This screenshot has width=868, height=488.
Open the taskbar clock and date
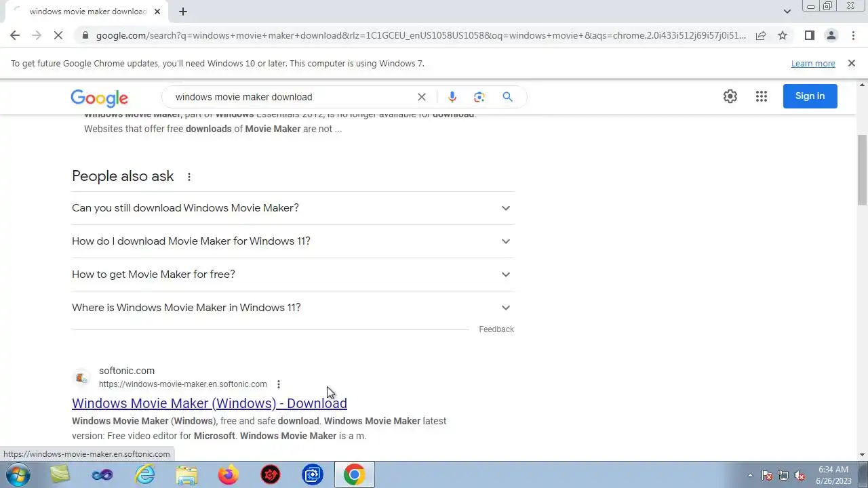[833, 475]
